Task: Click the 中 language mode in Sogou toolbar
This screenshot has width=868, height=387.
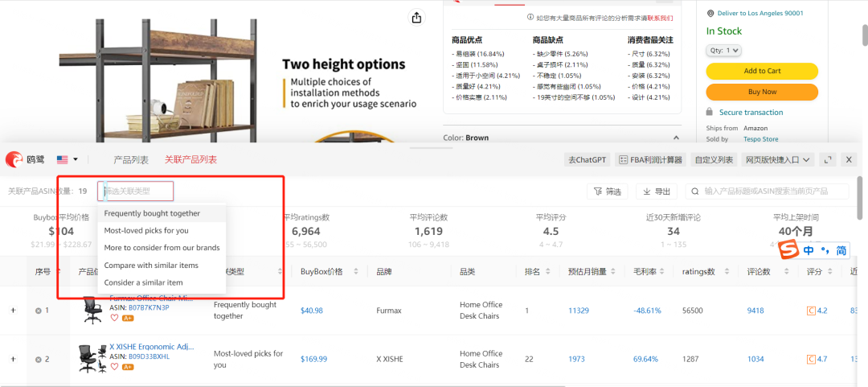Action: (x=809, y=250)
